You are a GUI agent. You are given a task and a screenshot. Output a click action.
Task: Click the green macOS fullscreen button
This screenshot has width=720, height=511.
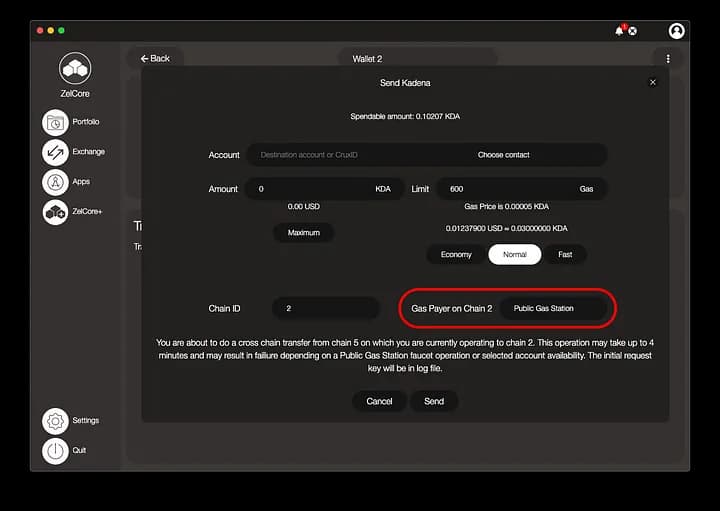tap(61, 30)
